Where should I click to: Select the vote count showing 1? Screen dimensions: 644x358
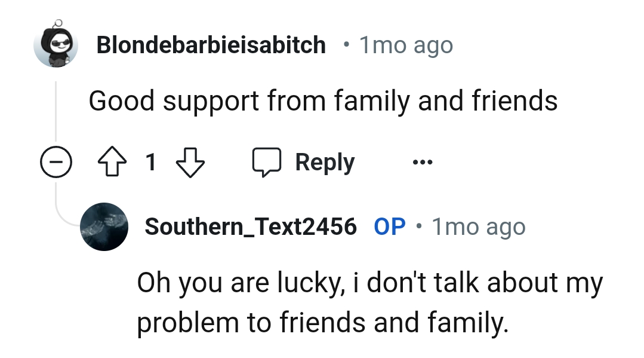[x=151, y=161]
